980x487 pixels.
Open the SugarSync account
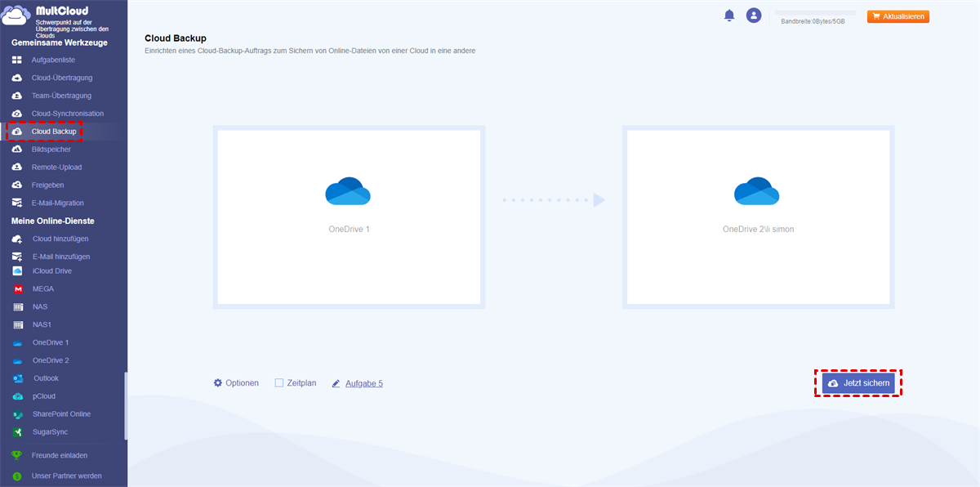50,432
